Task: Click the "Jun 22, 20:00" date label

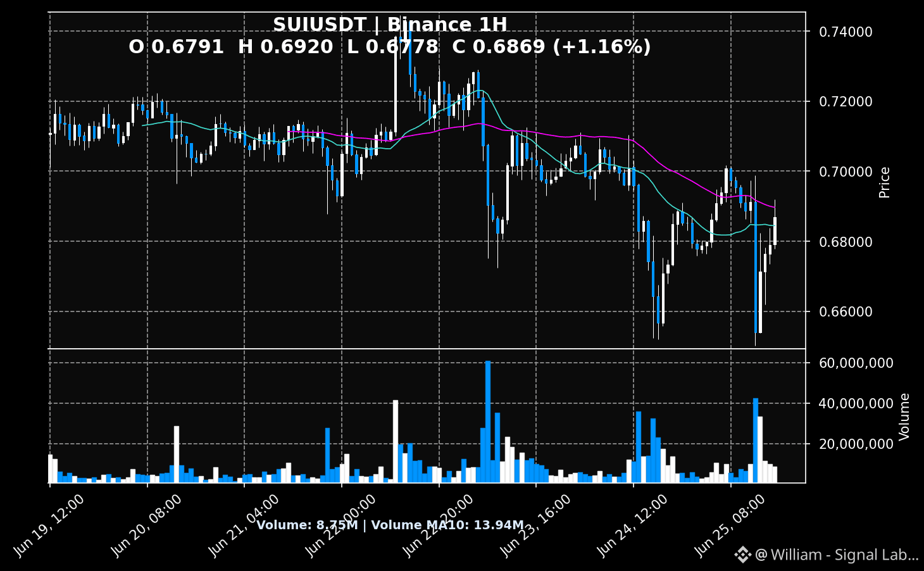Action: coord(438,526)
